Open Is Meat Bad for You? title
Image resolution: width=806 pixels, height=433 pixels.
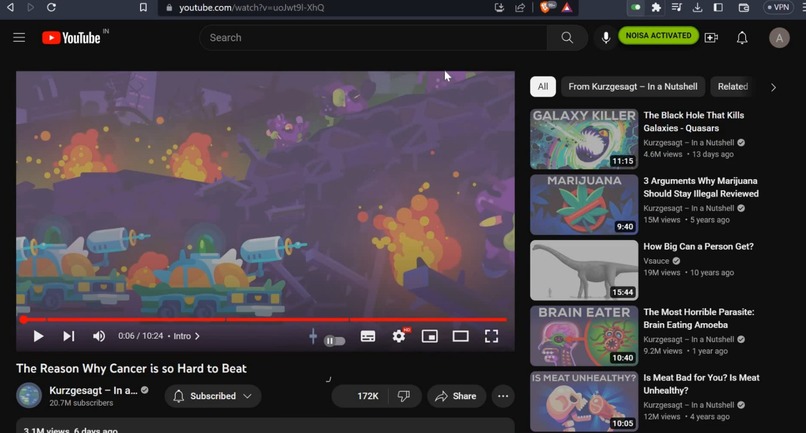click(x=701, y=384)
